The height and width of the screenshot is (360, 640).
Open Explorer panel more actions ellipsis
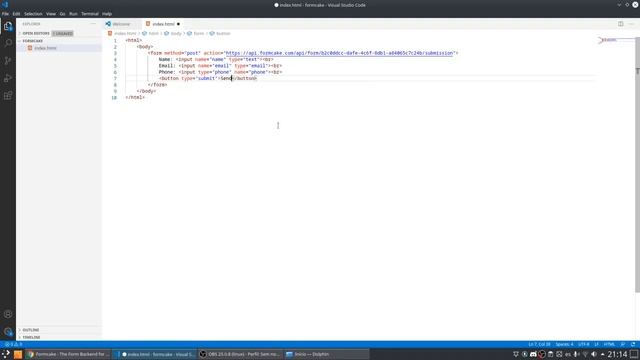click(x=93, y=24)
